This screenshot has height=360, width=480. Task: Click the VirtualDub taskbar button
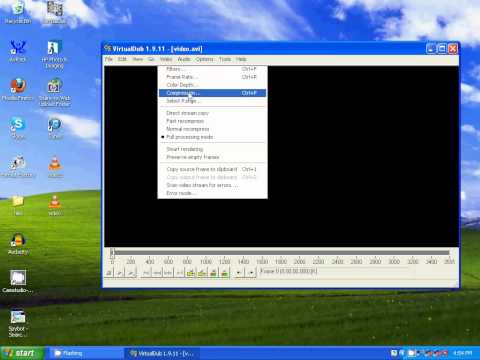(x=163, y=353)
